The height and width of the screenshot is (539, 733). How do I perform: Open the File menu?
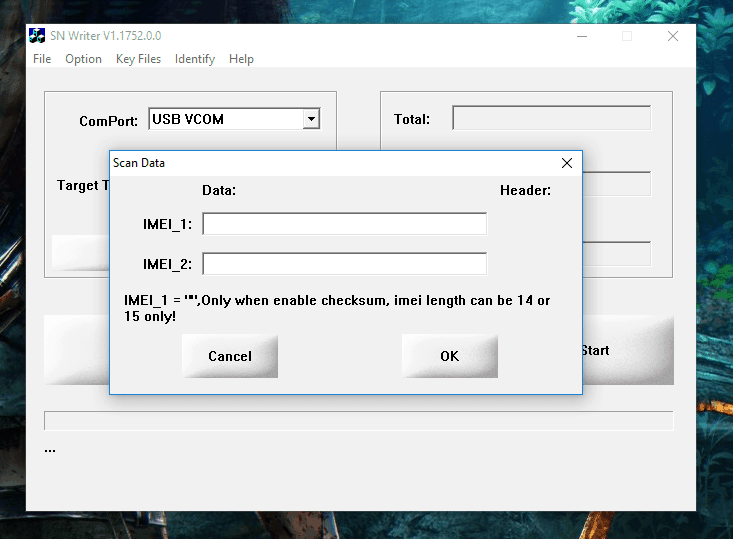42,59
